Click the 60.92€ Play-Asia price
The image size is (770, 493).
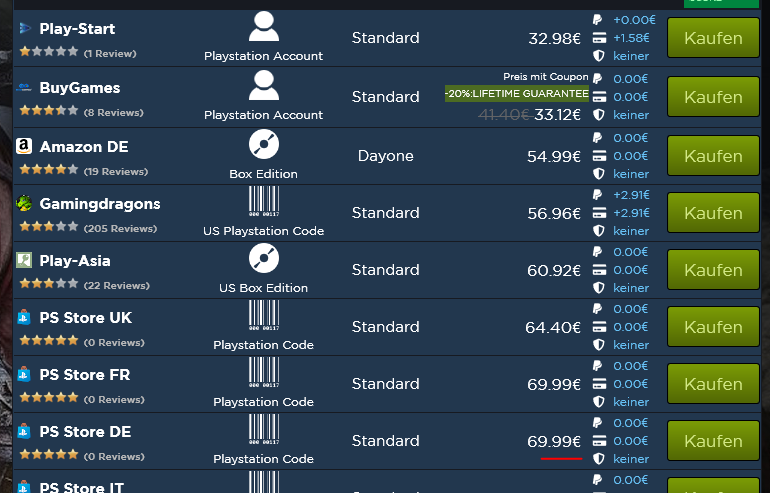coord(554,270)
